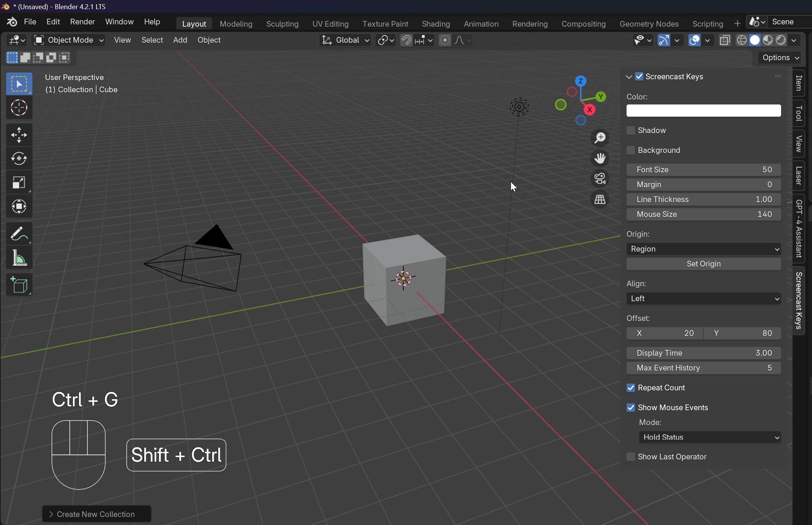Click the Font Size field
This screenshot has height=525, width=812.
click(703, 170)
